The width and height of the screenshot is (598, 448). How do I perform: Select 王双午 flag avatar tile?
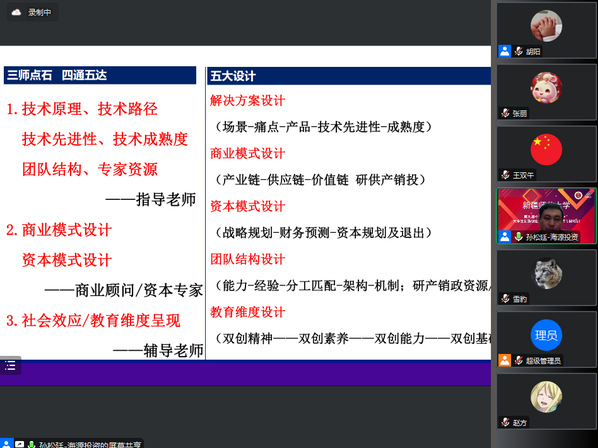546,154
